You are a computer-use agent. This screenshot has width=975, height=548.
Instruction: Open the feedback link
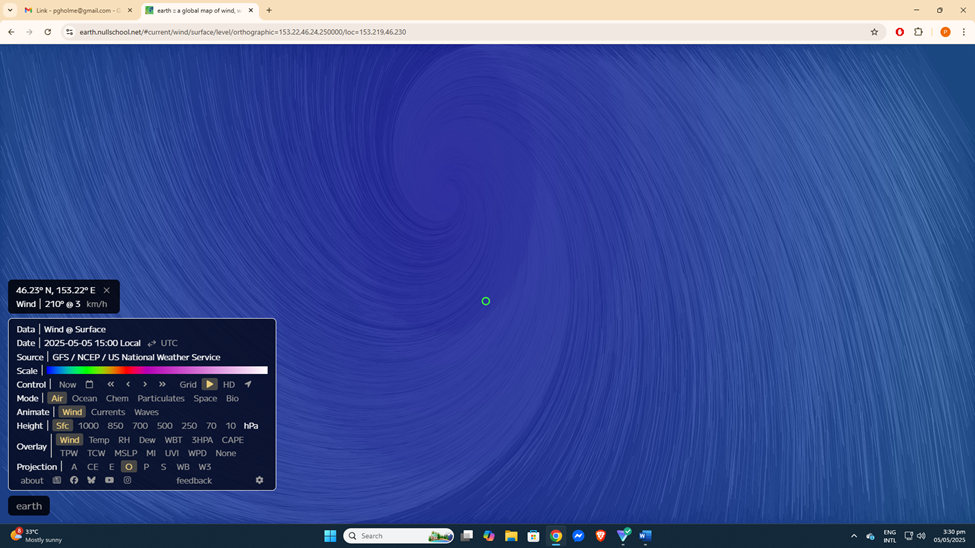click(x=194, y=480)
